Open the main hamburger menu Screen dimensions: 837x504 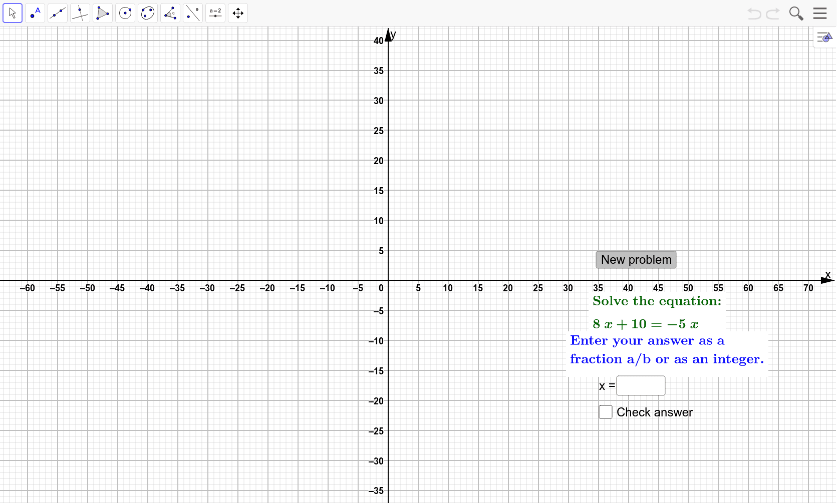(820, 13)
